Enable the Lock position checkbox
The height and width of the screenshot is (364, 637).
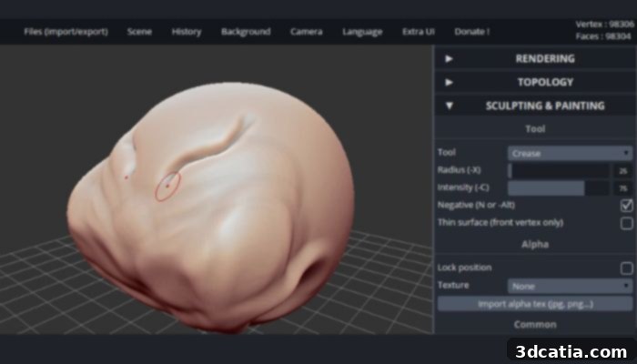coord(626,268)
